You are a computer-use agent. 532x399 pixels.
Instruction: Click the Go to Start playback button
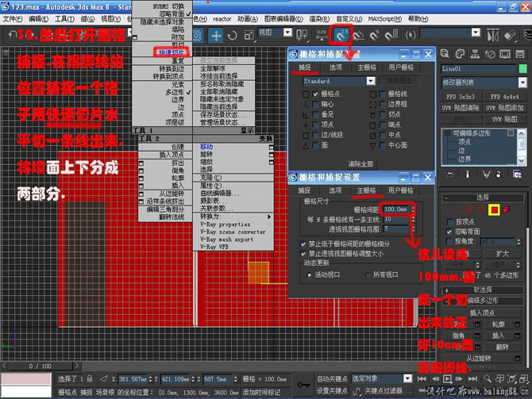(422, 378)
